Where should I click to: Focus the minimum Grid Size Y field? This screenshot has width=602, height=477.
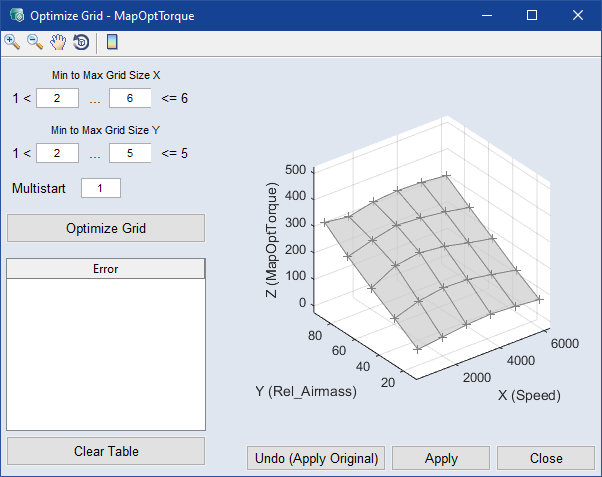pos(58,153)
